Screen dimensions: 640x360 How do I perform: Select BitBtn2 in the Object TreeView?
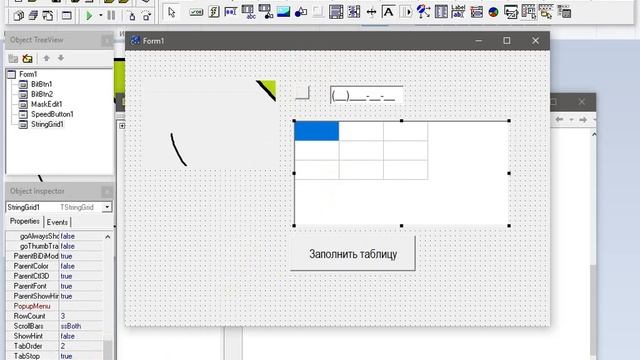pyautogui.click(x=42, y=94)
